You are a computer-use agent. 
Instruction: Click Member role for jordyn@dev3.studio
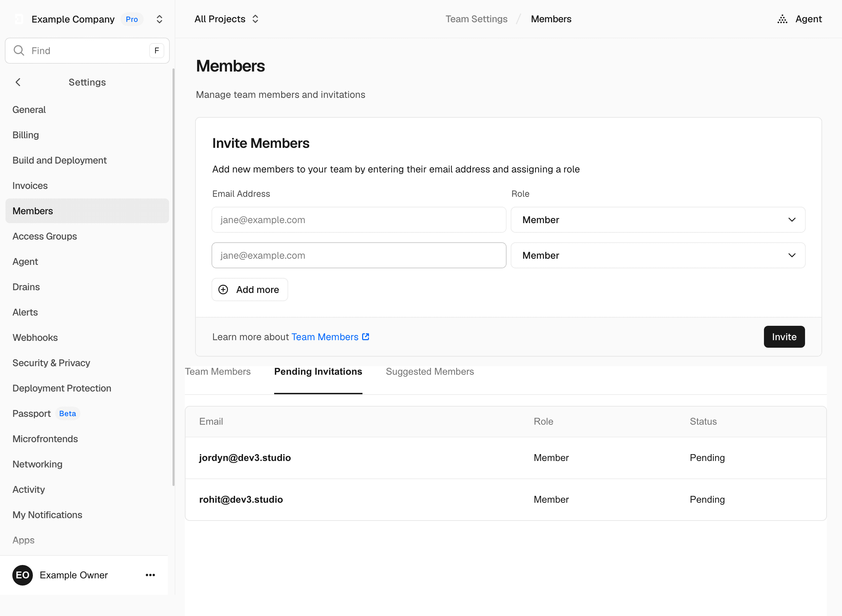(551, 458)
